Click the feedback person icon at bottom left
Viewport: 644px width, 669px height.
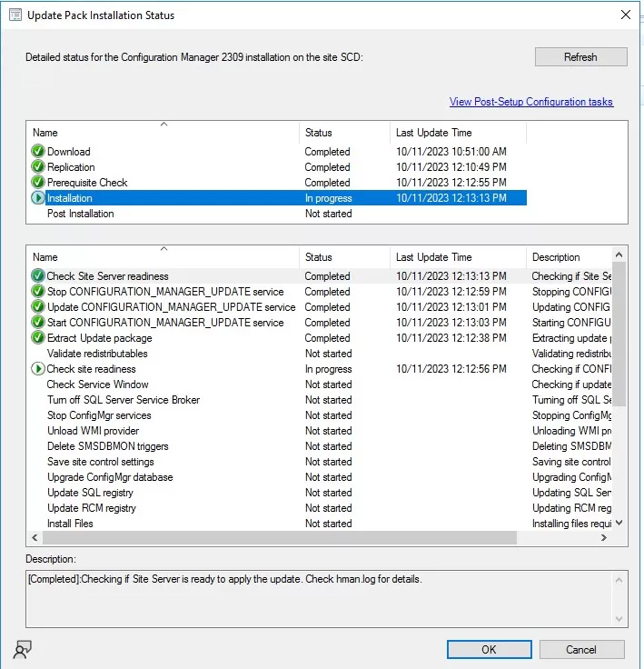(x=23, y=650)
